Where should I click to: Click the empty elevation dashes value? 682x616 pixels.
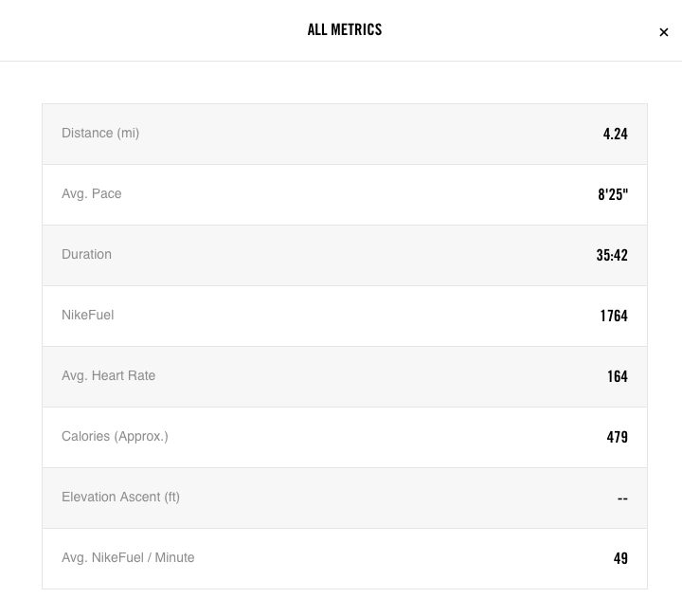[x=622, y=498]
